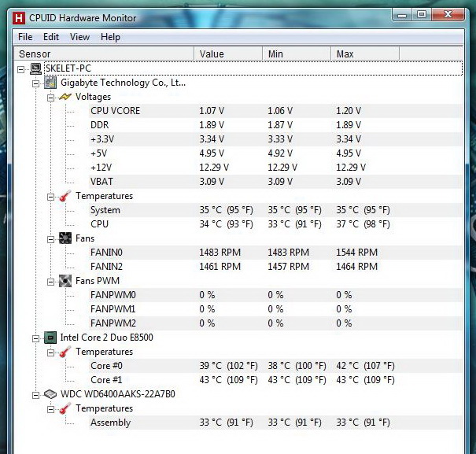
Task: Select the +12V row
Action: (275, 168)
